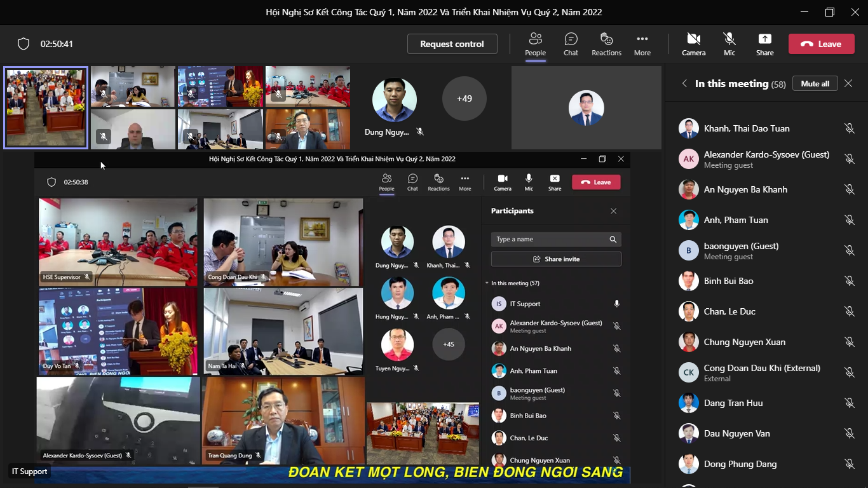The image size is (868, 488).
Task: Open Reactions in the top toolbar
Action: [606, 44]
